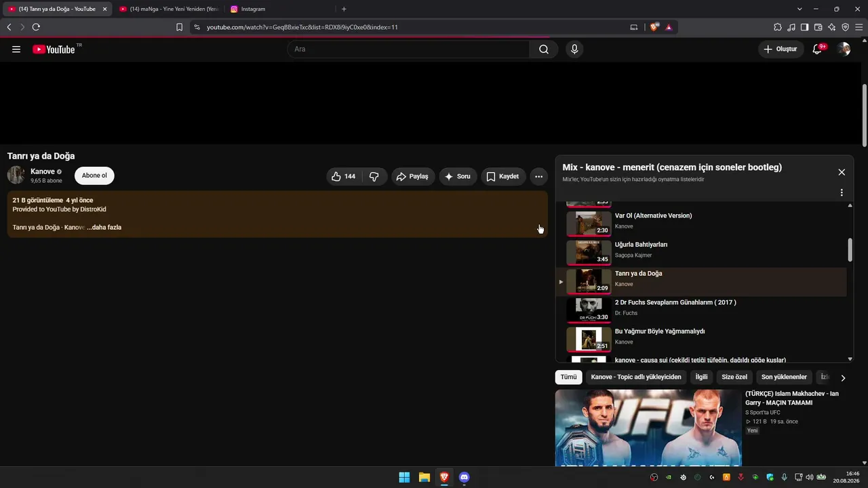
Task: Click the YouTube search field
Action: 409,49
